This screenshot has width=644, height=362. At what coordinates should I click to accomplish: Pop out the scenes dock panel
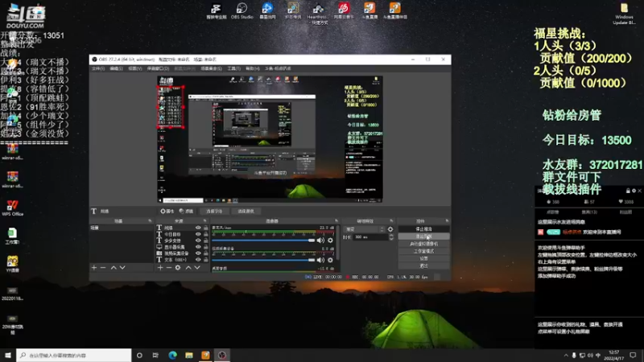click(x=150, y=220)
